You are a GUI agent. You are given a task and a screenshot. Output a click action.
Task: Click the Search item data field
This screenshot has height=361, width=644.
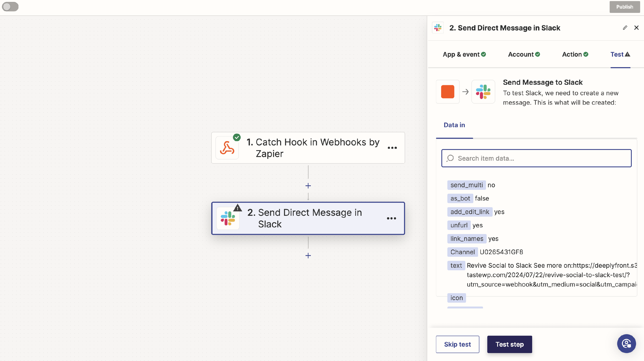(536, 158)
